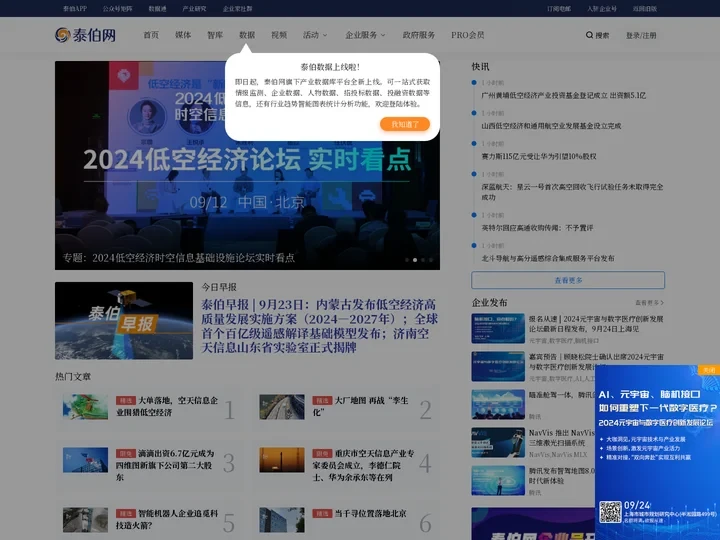
Task: Click 公众号矩阵 in top bar
Action: pos(117,9)
